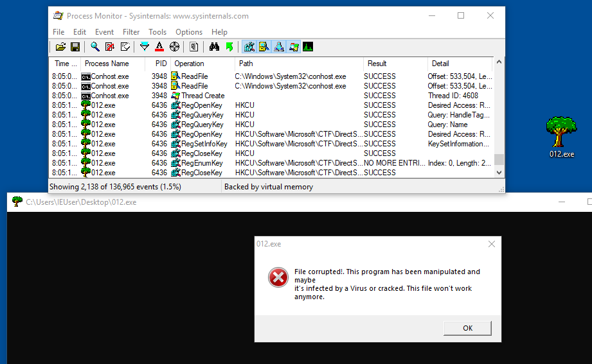
Task: Open the Help menu
Action: 219,32
